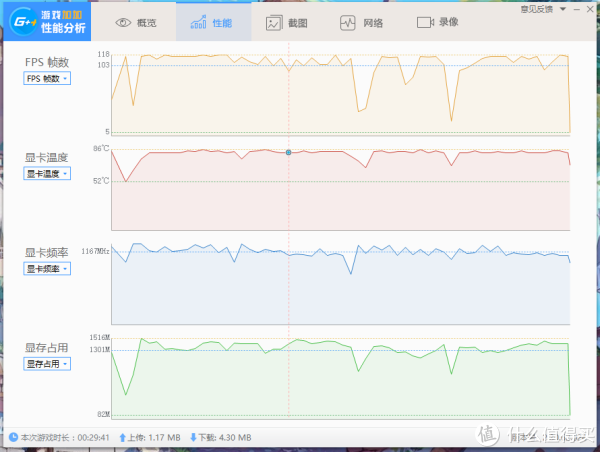Click the 86°C temperature axis label

pos(101,148)
